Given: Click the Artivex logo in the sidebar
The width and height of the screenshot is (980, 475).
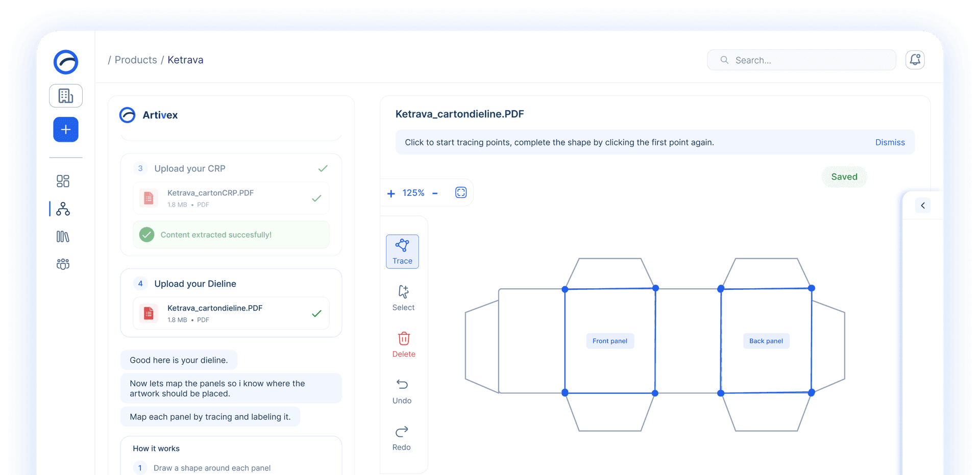Looking at the screenshot, I should coord(66,62).
